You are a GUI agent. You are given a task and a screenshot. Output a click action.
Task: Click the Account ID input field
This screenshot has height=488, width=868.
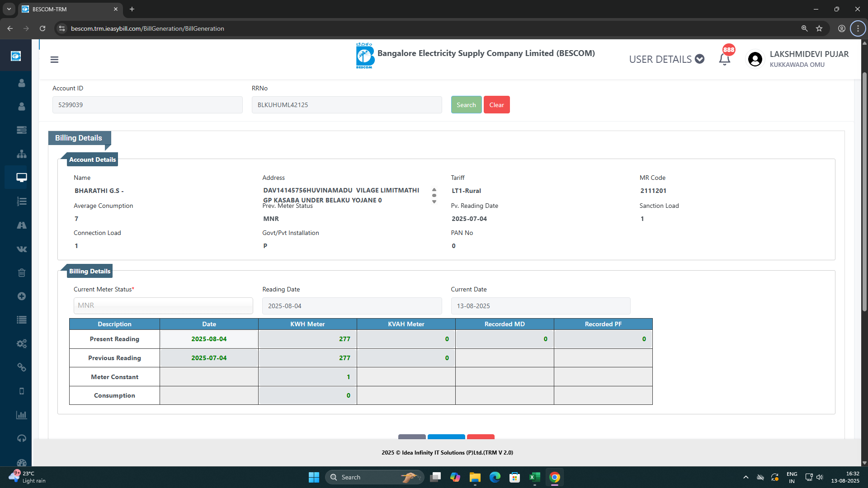pos(147,105)
